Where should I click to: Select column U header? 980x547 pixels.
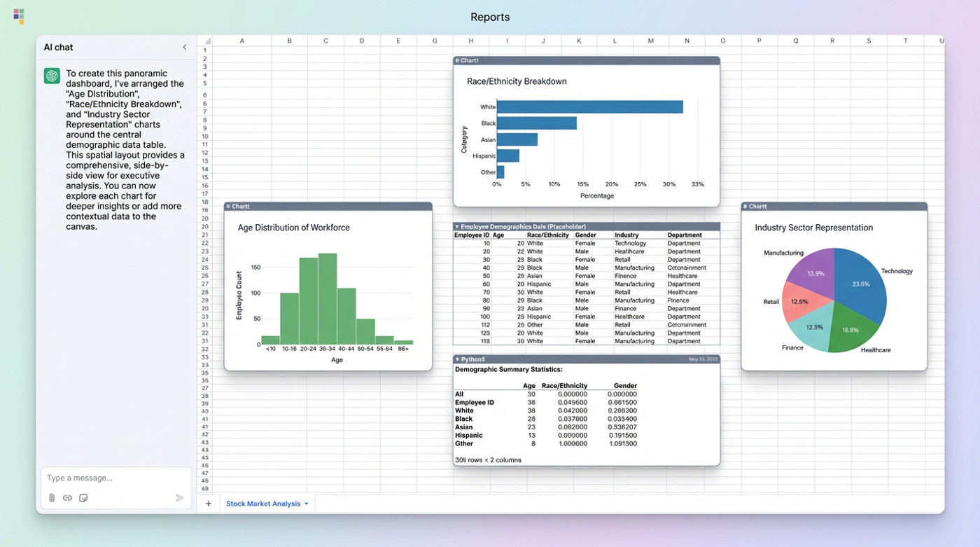tap(941, 41)
